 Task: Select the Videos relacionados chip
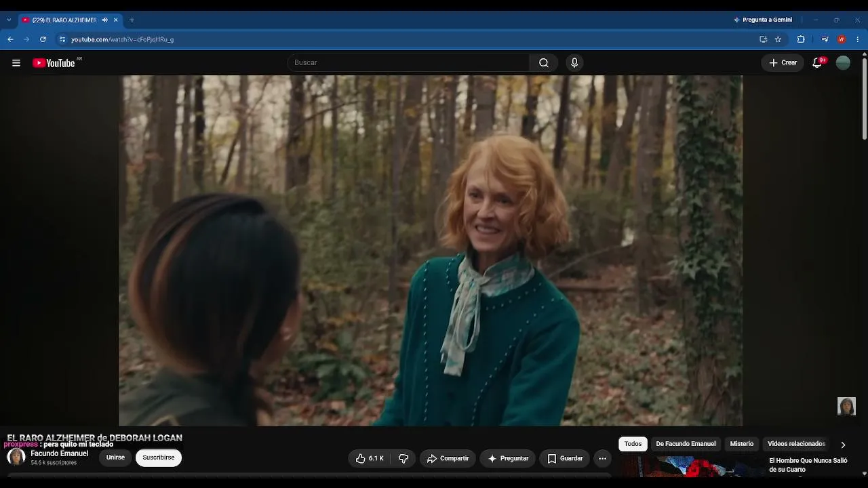(796, 444)
